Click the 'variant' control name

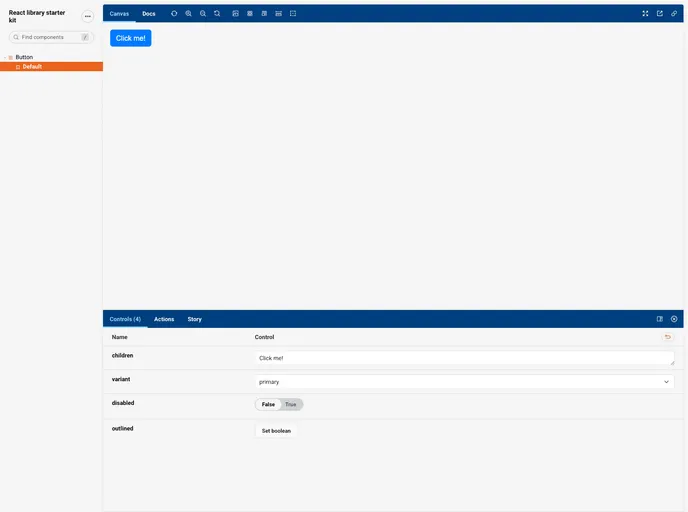[x=121, y=379]
